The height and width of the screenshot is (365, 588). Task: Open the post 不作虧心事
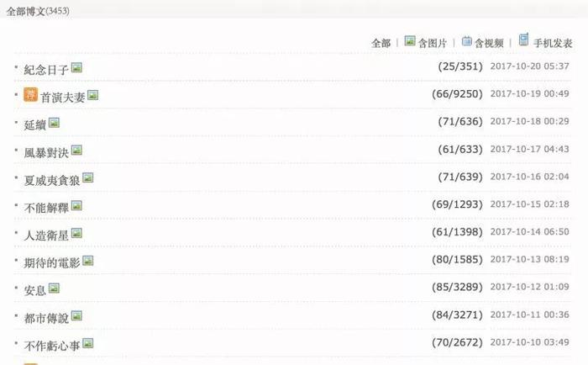point(52,346)
